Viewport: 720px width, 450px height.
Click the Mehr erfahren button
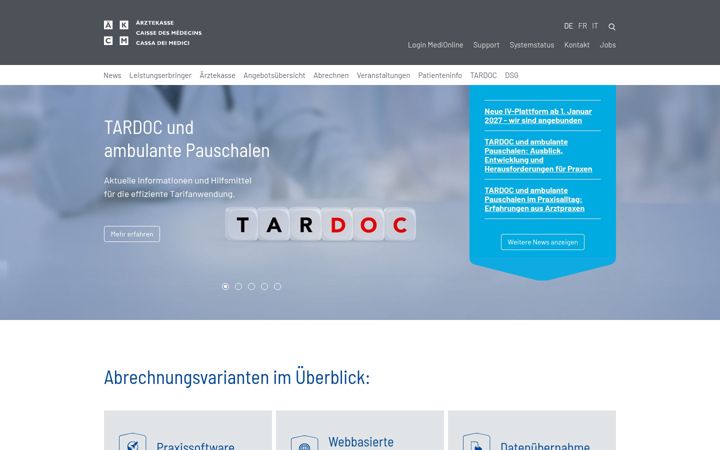pyautogui.click(x=132, y=234)
